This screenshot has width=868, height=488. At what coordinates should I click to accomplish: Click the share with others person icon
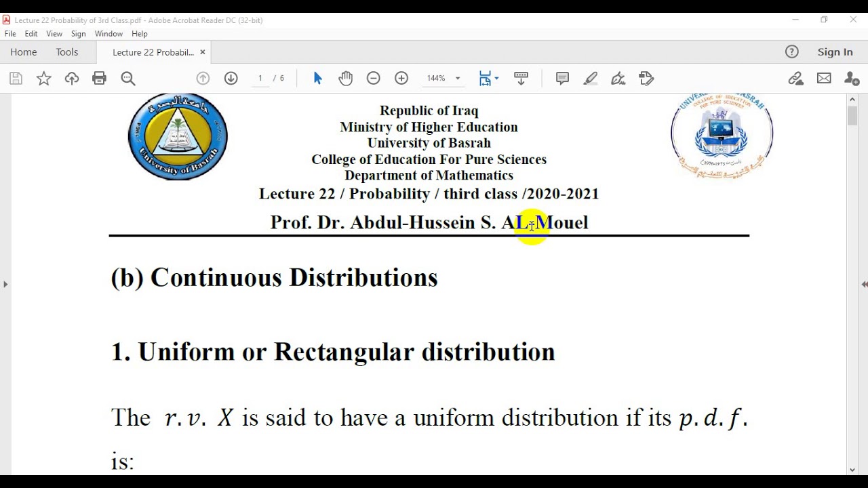(852, 79)
